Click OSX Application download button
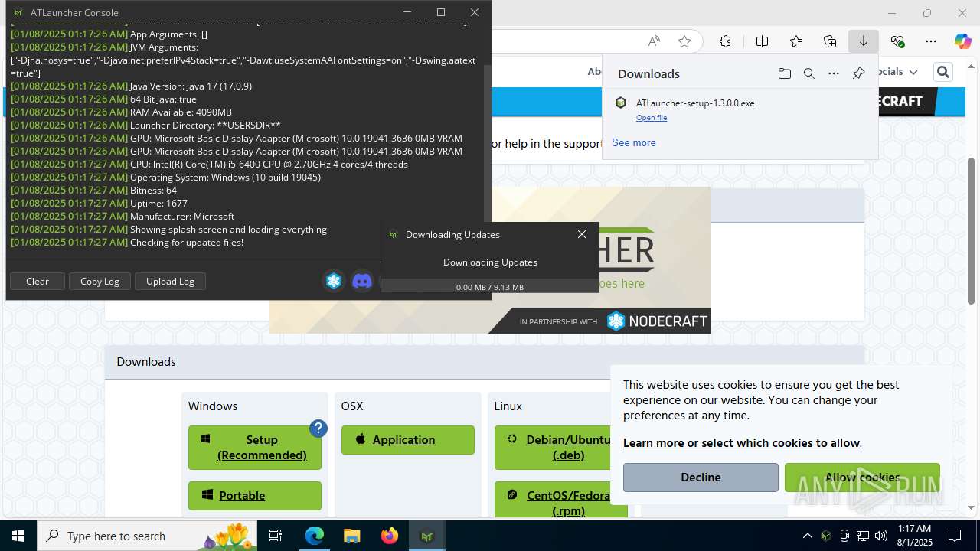Viewport: 980px width, 551px height. [408, 440]
